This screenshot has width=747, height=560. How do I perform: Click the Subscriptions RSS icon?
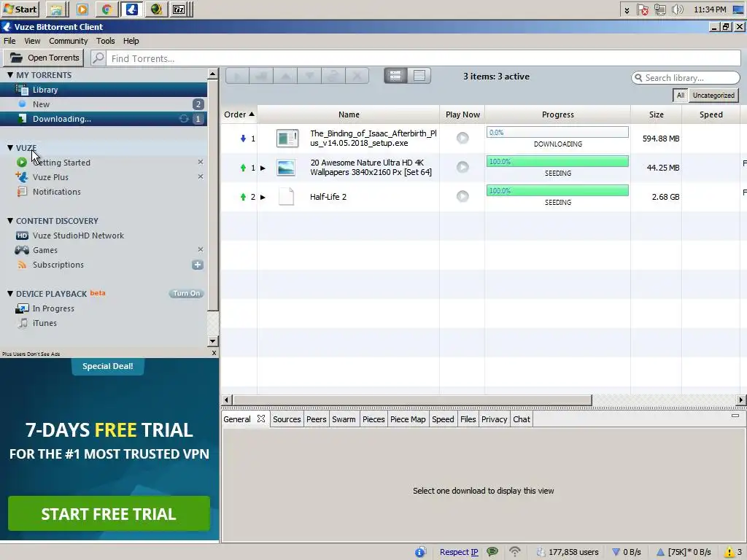coord(22,265)
